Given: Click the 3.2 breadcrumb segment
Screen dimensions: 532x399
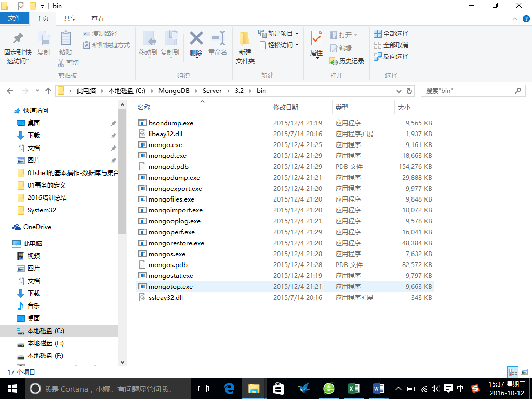Looking at the screenshot, I should click(x=239, y=91).
